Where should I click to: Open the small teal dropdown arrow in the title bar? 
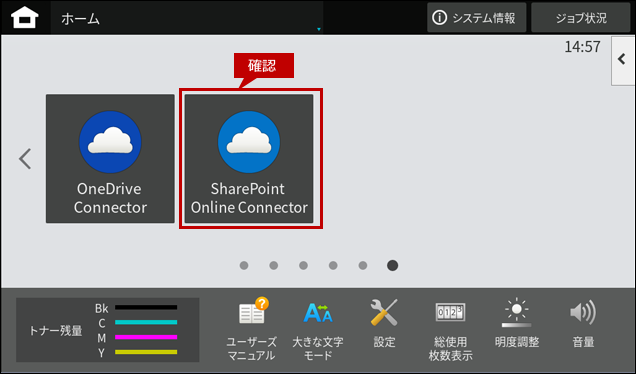319,29
